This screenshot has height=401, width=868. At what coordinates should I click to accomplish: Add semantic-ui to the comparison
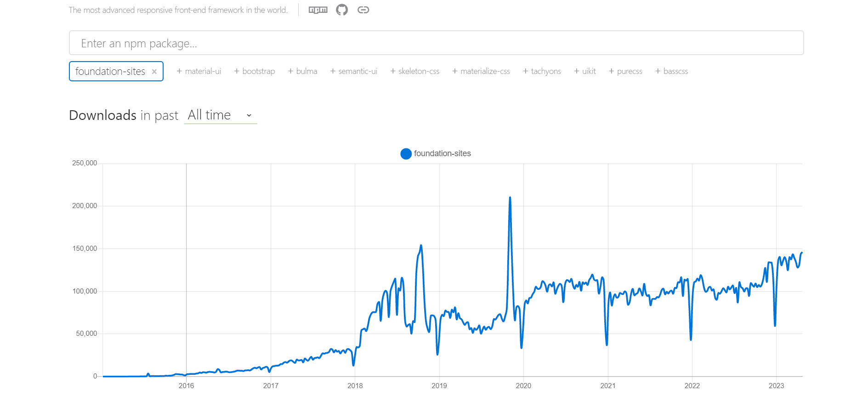[x=354, y=71]
